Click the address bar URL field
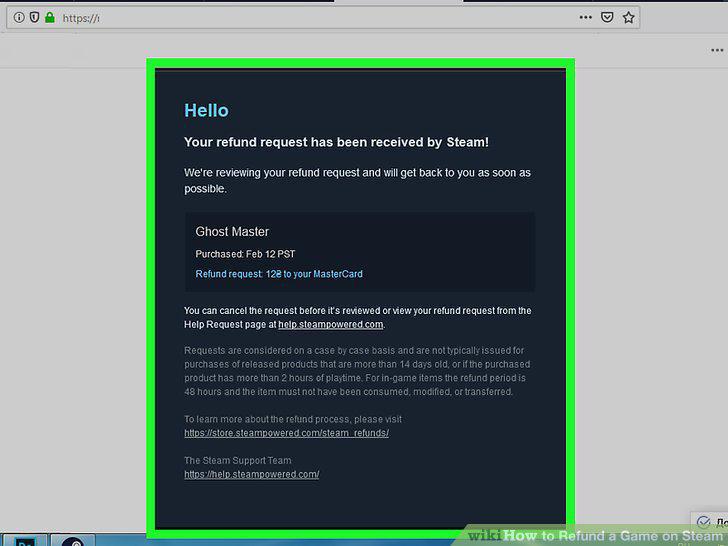Screen dimensions: 728x546 coord(316,18)
